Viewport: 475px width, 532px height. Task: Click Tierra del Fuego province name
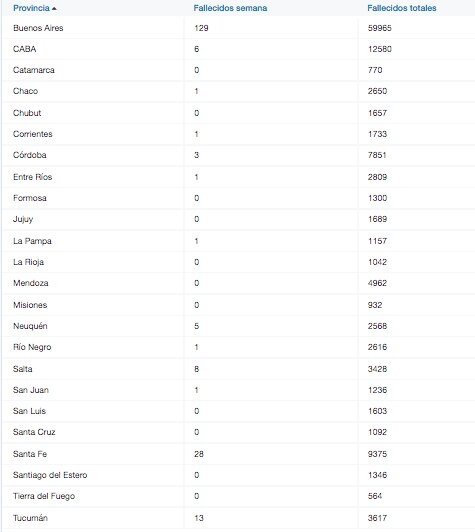(x=44, y=496)
